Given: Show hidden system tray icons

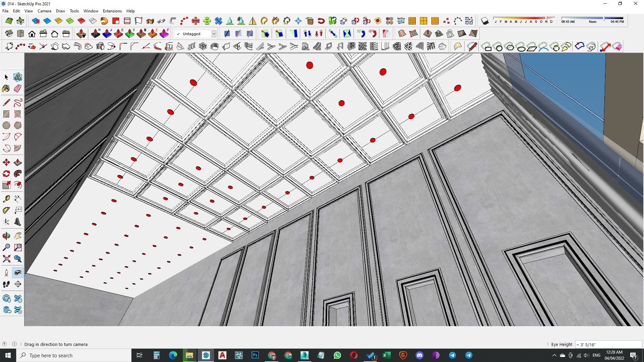Looking at the screenshot, I should tap(554, 355).
